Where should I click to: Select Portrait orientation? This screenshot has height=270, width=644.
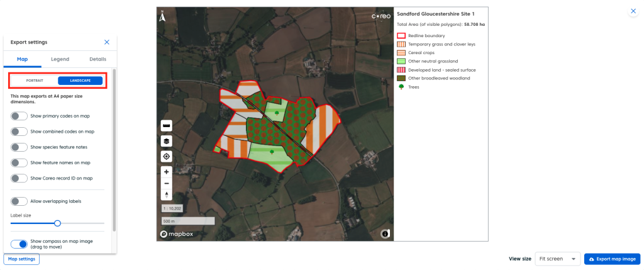click(x=35, y=81)
